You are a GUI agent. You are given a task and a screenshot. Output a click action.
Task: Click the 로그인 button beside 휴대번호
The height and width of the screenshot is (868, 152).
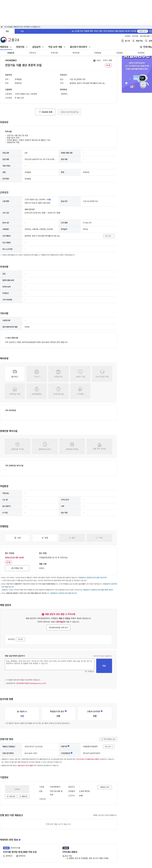click(20, 639)
